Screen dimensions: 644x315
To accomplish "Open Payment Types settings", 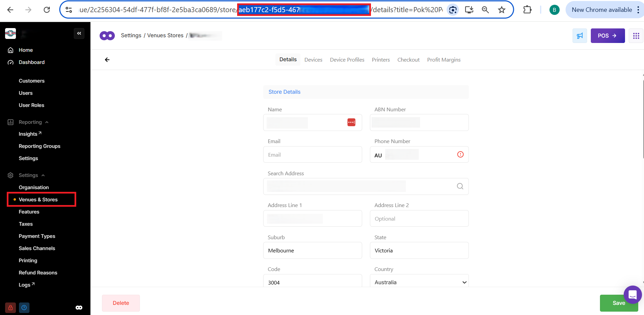I will tap(37, 236).
